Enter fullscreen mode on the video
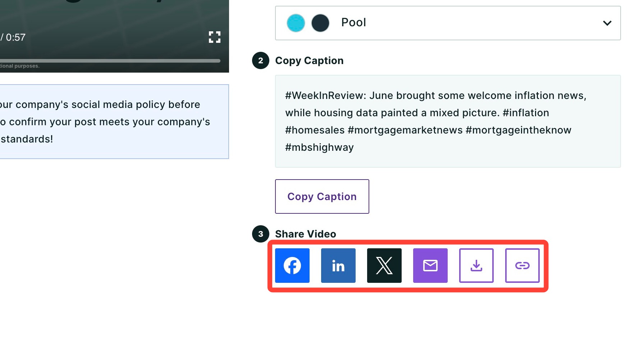Image resolution: width=644 pixels, height=362 pixels. pos(215,37)
